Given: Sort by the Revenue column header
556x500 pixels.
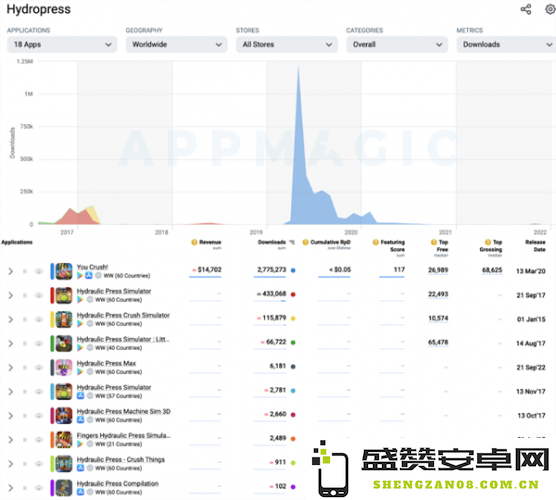Looking at the screenshot, I should (210, 243).
